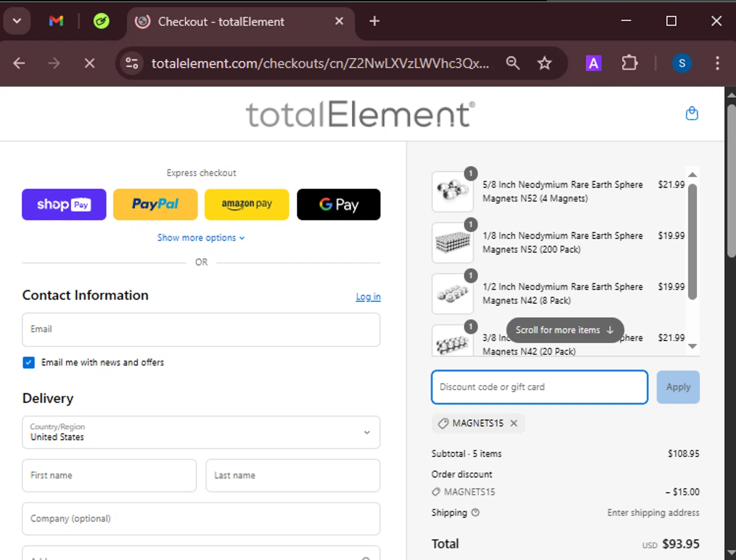
Task: Click the order summary scrollbar thumb
Action: click(x=692, y=241)
